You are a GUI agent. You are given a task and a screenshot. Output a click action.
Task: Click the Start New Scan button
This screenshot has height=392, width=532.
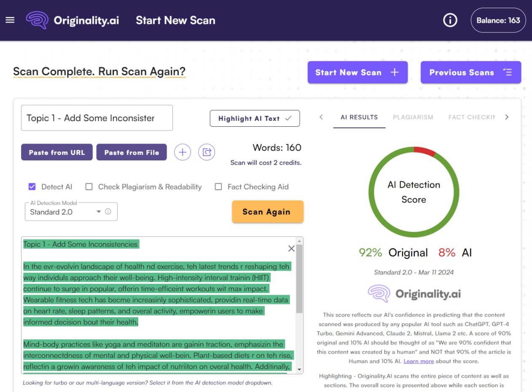357,72
